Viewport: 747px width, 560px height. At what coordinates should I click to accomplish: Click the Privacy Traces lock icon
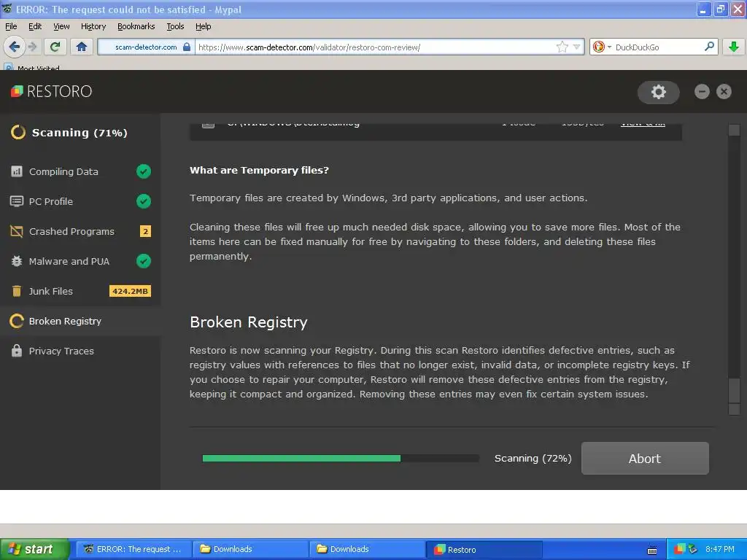click(x=17, y=351)
